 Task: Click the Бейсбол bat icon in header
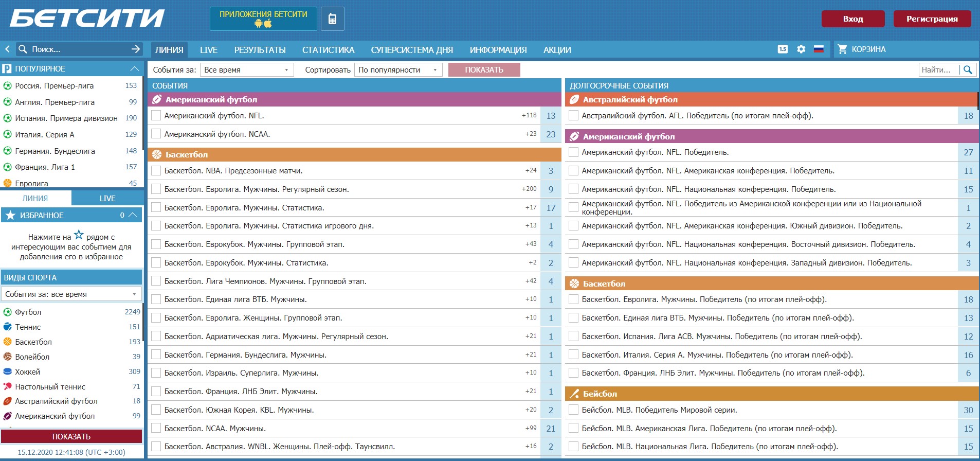pos(574,394)
